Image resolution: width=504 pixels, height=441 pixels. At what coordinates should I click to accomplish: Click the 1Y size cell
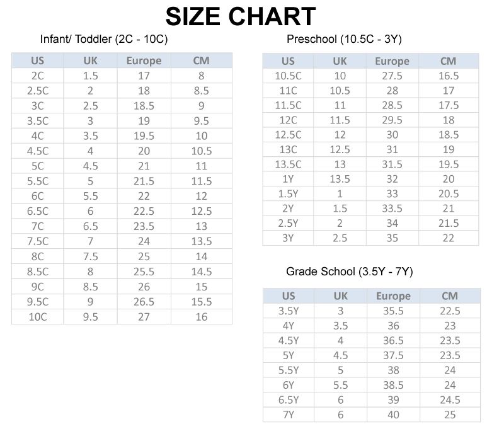[x=288, y=179]
